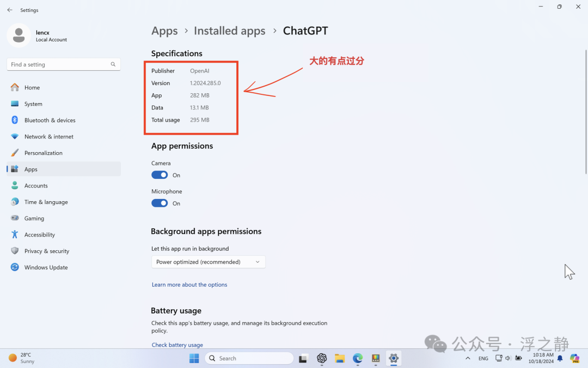Go back using the Settings back arrow
The height and width of the screenshot is (368, 588).
point(10,10)
